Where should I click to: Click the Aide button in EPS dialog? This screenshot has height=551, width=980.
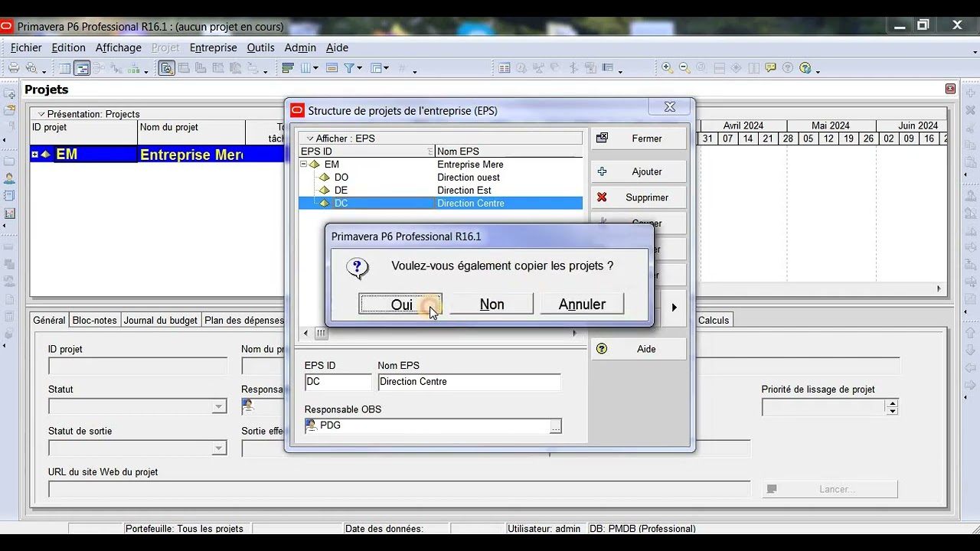pyautogui.click(x=639, y=349)
